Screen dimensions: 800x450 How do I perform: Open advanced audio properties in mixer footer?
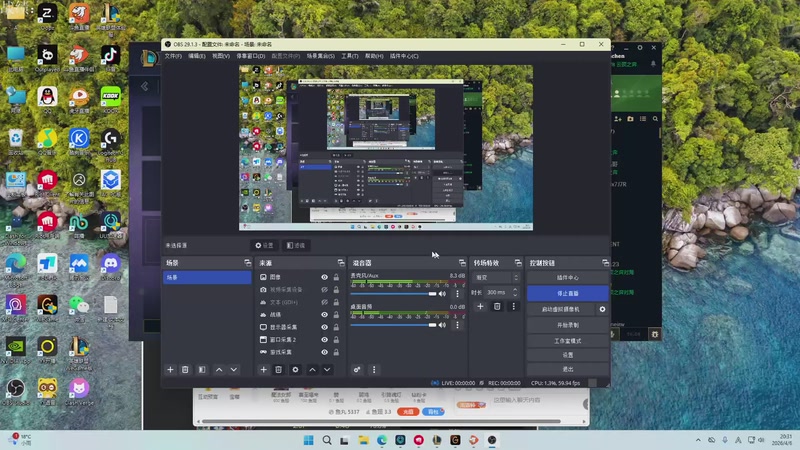pos(357,369)
